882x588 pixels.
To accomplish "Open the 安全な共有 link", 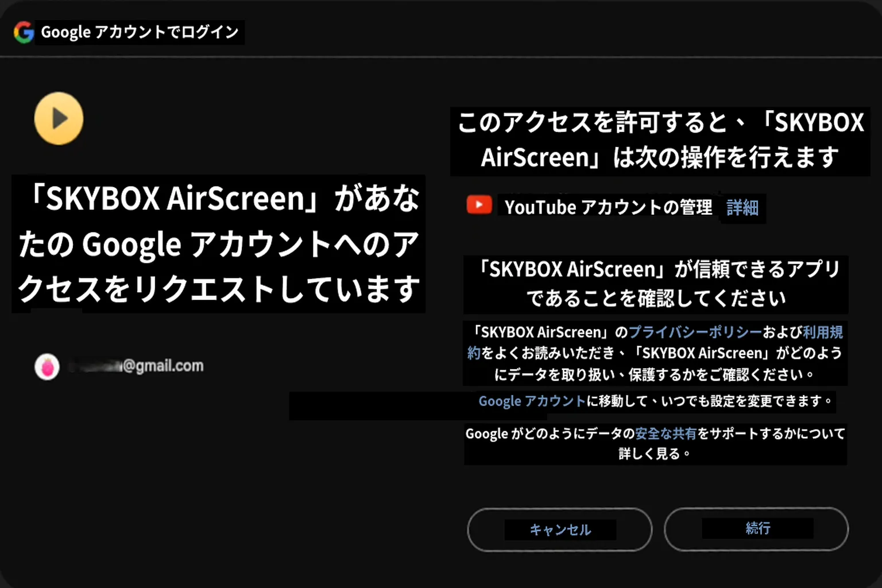I will pos(666,434).
